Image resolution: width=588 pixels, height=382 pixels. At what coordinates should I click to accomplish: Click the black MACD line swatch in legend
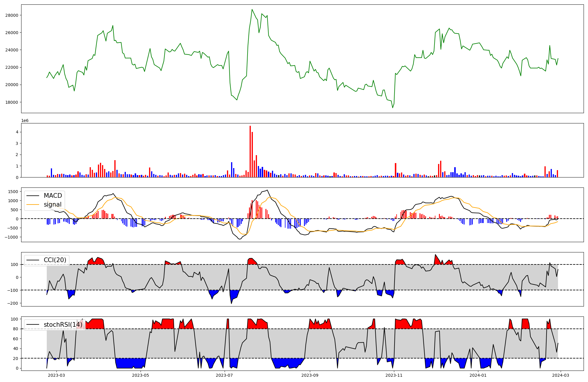(33, 196)
